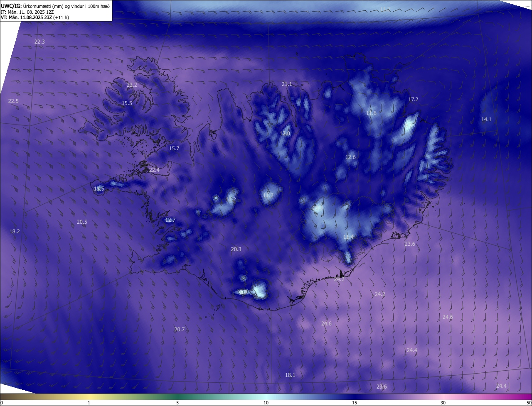The image size is (532, 406).
Task: Click the color scale label 5
Action: [177, 403]
